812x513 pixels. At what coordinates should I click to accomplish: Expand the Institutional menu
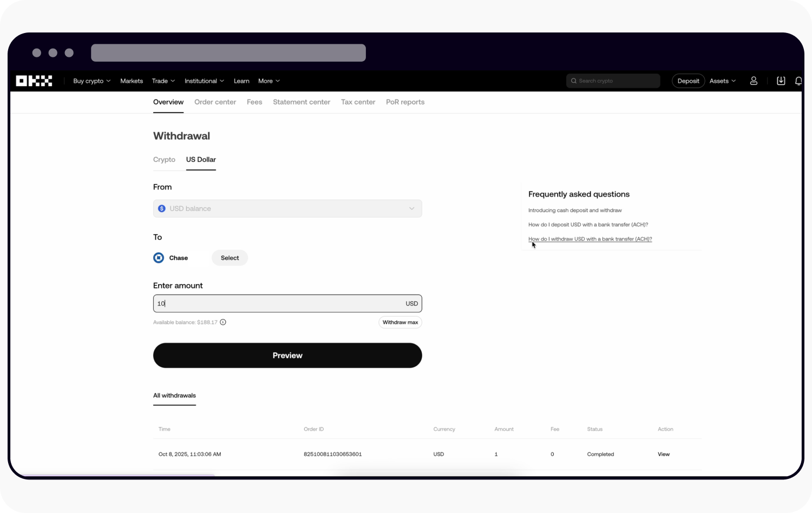pos(204,81)
